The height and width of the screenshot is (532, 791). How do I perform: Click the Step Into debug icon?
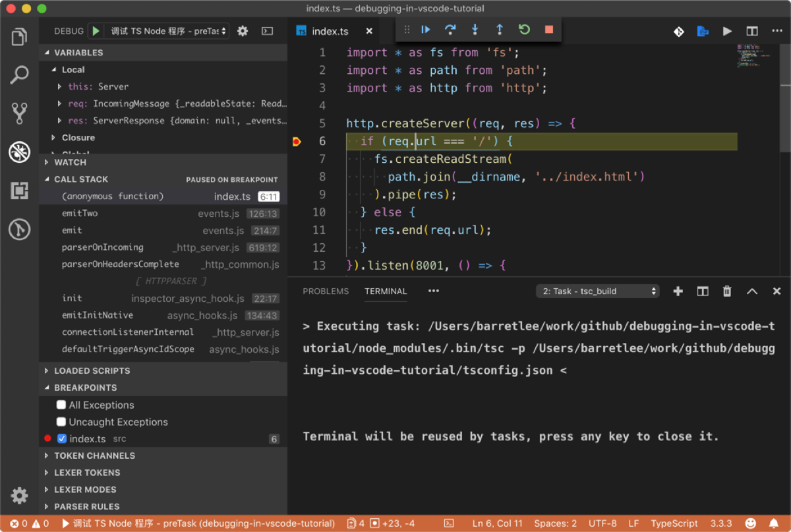475,30
